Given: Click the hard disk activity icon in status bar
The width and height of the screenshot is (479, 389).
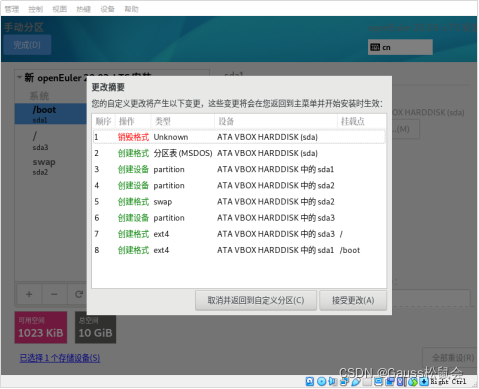Looking at the screenshot, I should [310, 381].
